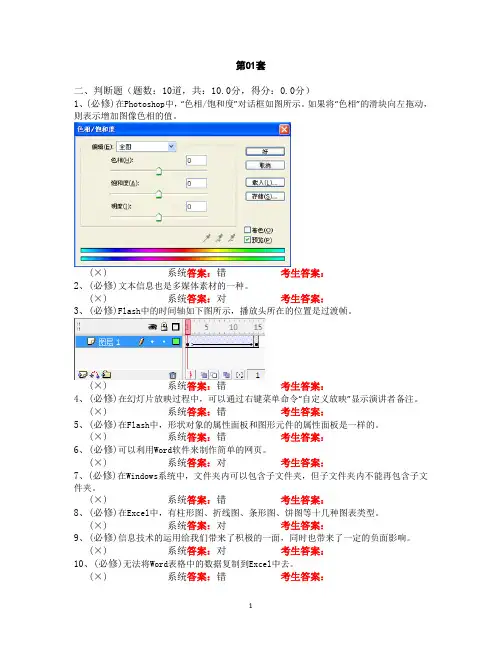Click the 系统答案：对 under question 2
Viewport: 502px width, 649px height.
coord(197,298)
